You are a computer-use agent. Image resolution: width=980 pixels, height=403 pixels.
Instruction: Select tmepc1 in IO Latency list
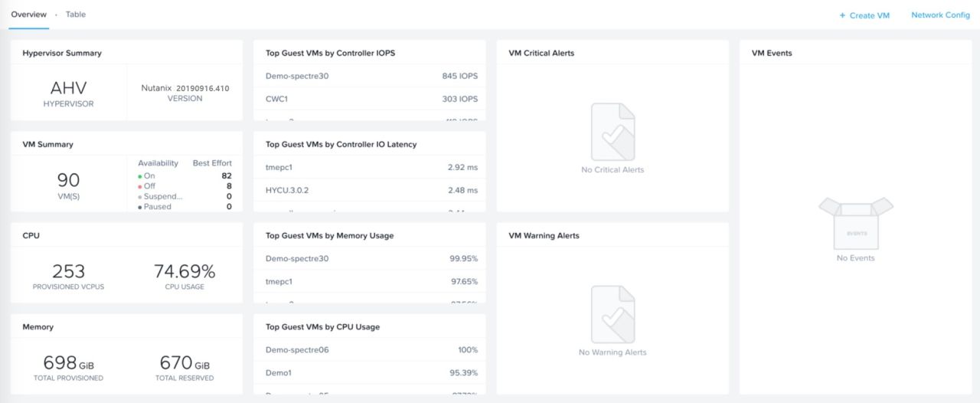coord(279,167)
